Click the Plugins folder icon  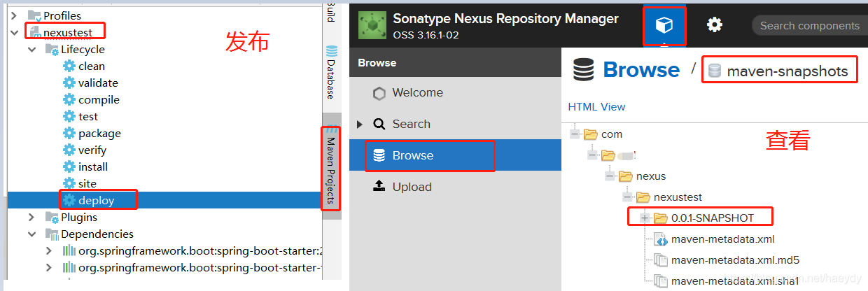tap(52, 217)
